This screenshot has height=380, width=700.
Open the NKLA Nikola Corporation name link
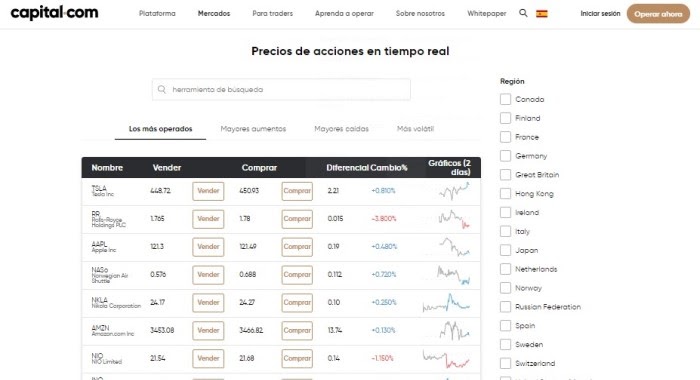pos(116,302)
